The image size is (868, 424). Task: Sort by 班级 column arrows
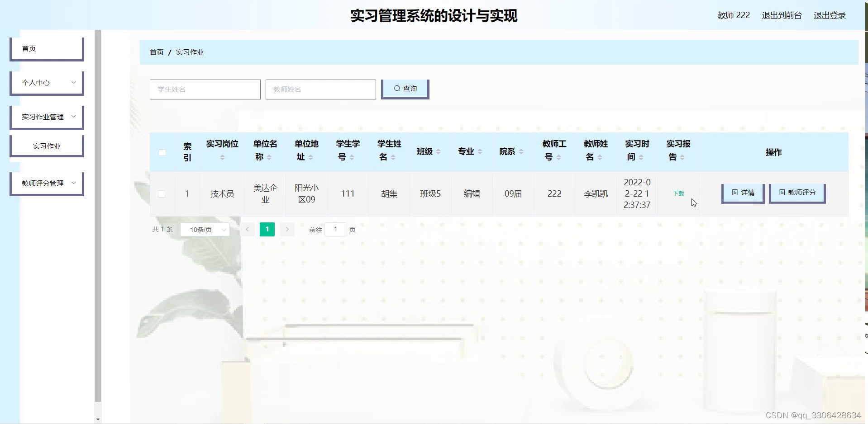438,152
